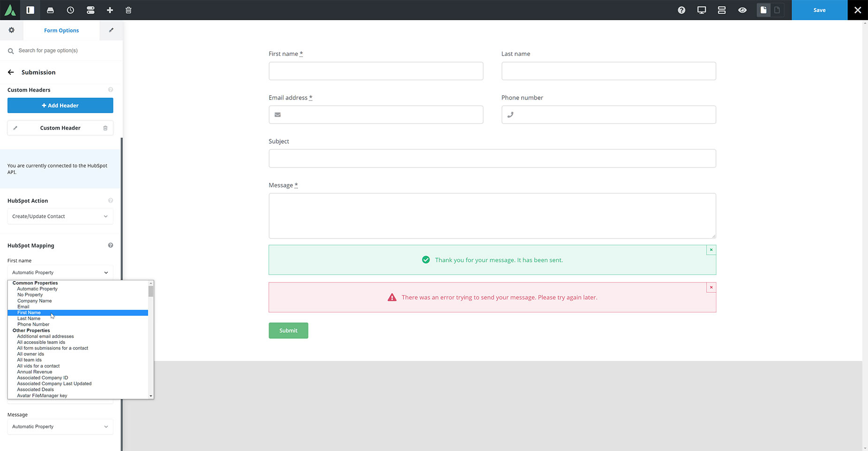Screen dimensions: 868x451
Task: Select the filled page document icon
Action: 763,10
